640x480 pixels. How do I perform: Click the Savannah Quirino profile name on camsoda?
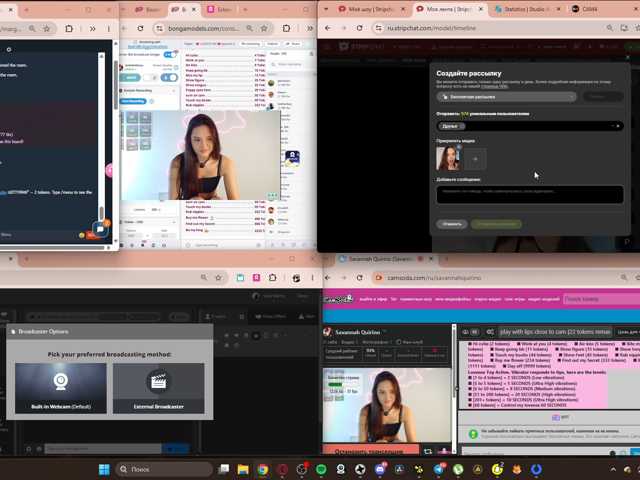358,332
